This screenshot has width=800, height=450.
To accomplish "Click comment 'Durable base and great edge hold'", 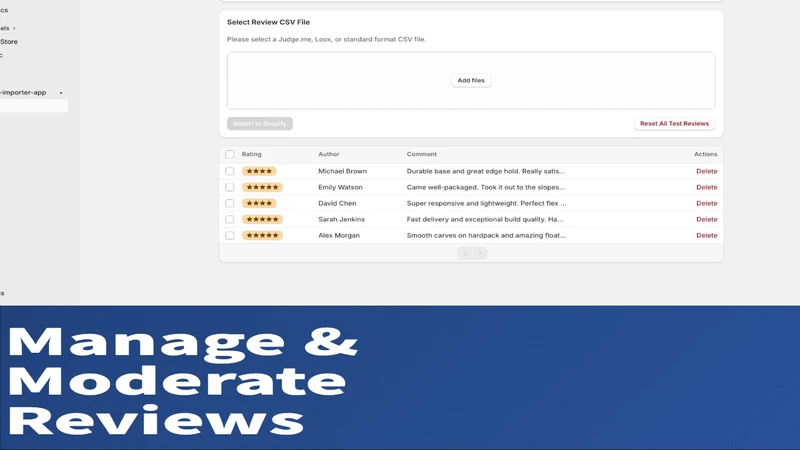I will pyautogui.click(x=486, y=171).
